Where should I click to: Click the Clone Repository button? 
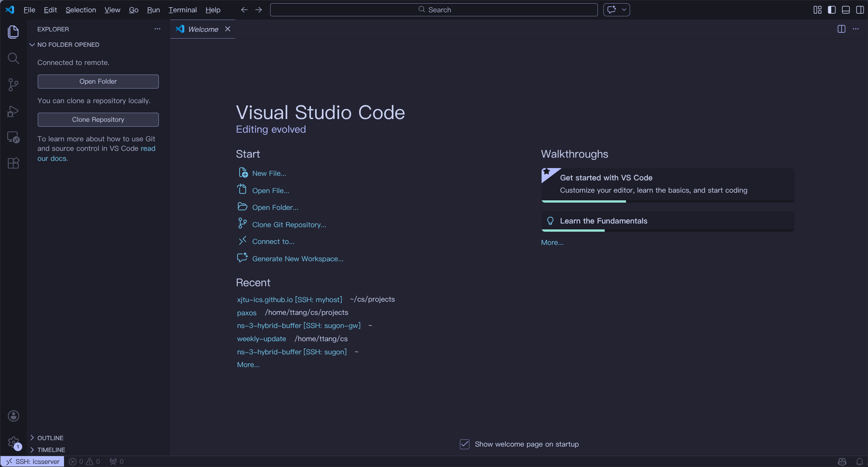(x=98, y=119)
